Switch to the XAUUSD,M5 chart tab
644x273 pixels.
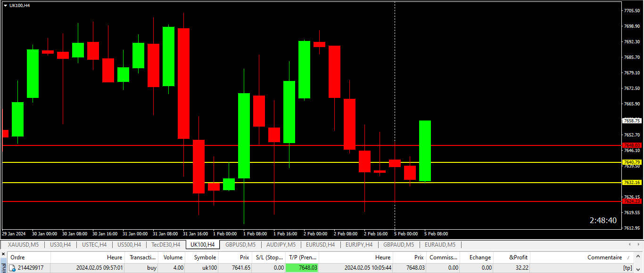[23, 245]
